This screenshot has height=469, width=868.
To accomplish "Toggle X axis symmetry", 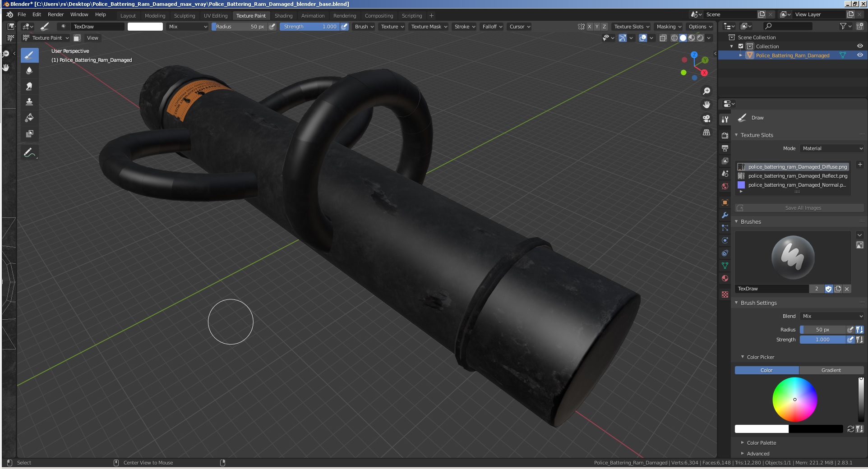I will click(x=589, y=27).
